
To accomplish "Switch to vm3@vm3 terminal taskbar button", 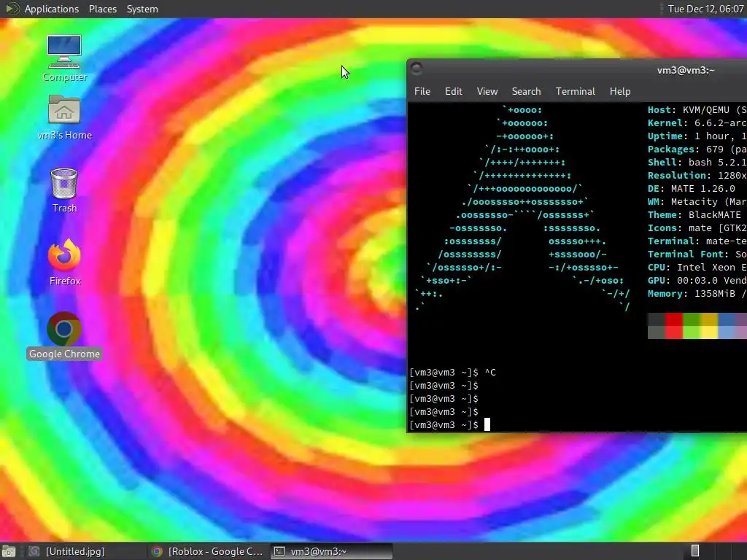I will coord(332,551).
